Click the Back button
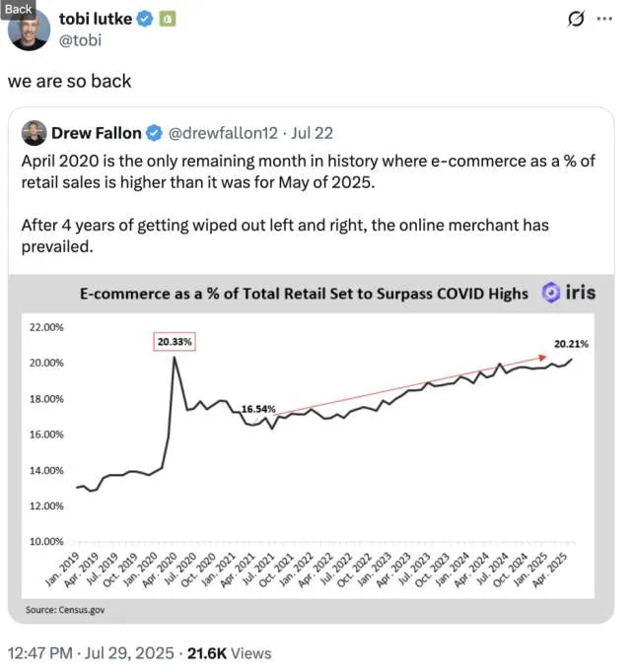The width and height of the screenshot is (631, 672). point(18,10)
